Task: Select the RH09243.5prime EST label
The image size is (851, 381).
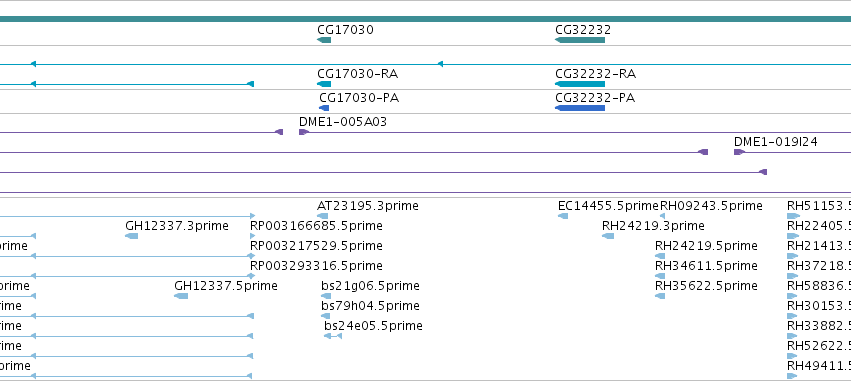Action: (711, 206)
